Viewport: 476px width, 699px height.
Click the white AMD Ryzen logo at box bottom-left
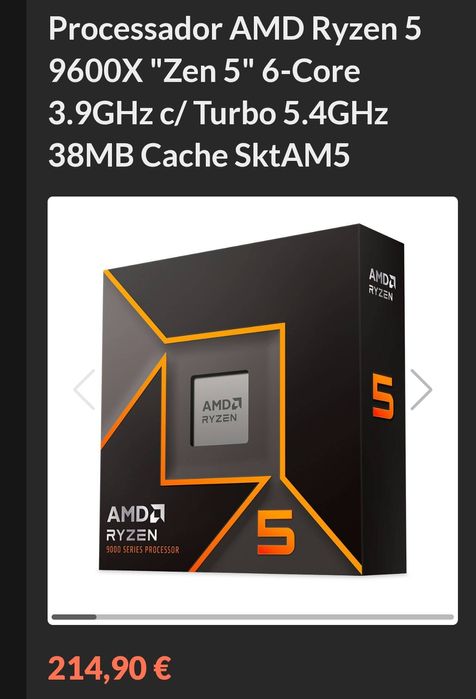135,522
